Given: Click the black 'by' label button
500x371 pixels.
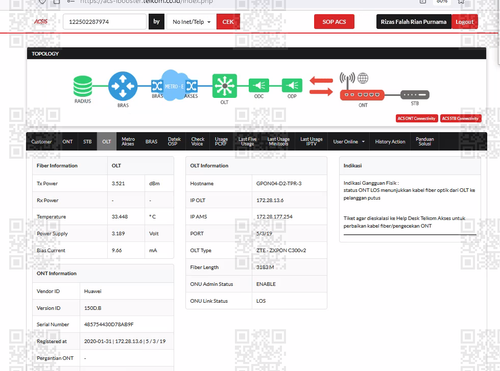Looking at the screenshot, I should click(156, 22).
